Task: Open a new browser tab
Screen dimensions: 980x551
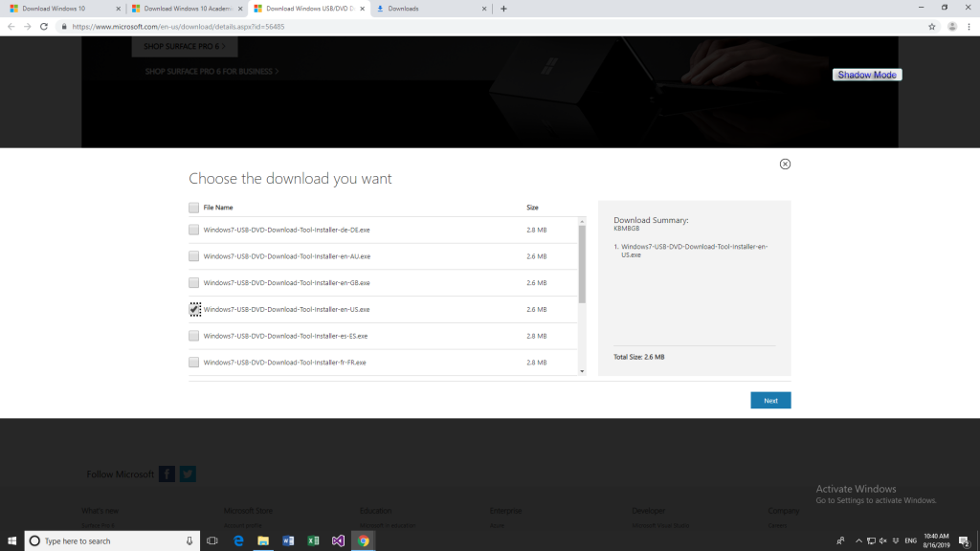Action: click(x=503, y=9)
